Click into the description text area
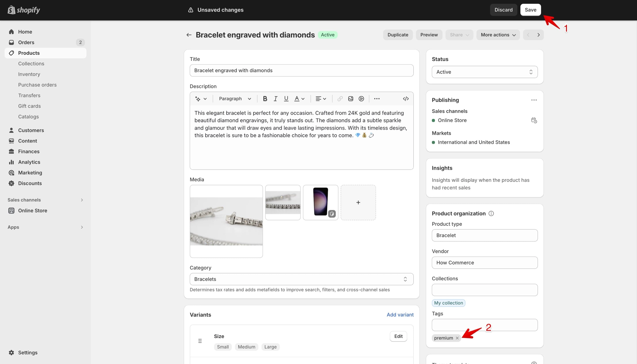This screenshot has width=637, height=364. pos(301,137)
